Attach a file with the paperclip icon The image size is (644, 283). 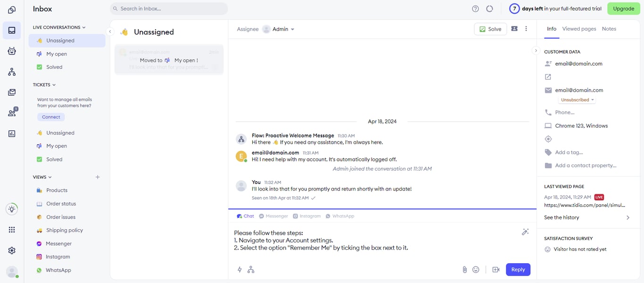pyautogui.click(x=464, y=269)
